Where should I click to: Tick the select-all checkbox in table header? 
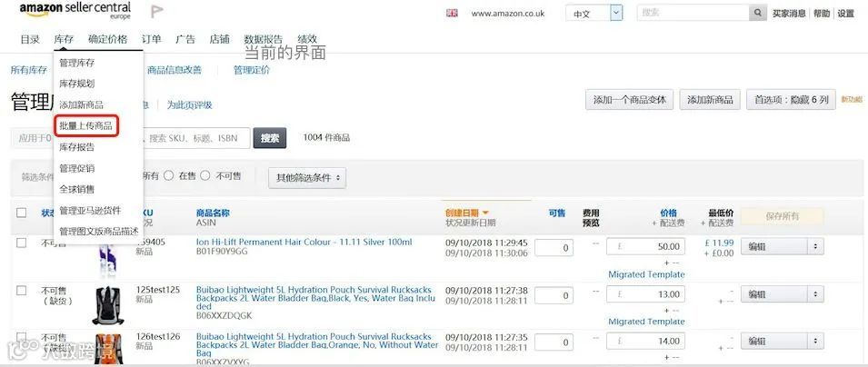(21, 213)
